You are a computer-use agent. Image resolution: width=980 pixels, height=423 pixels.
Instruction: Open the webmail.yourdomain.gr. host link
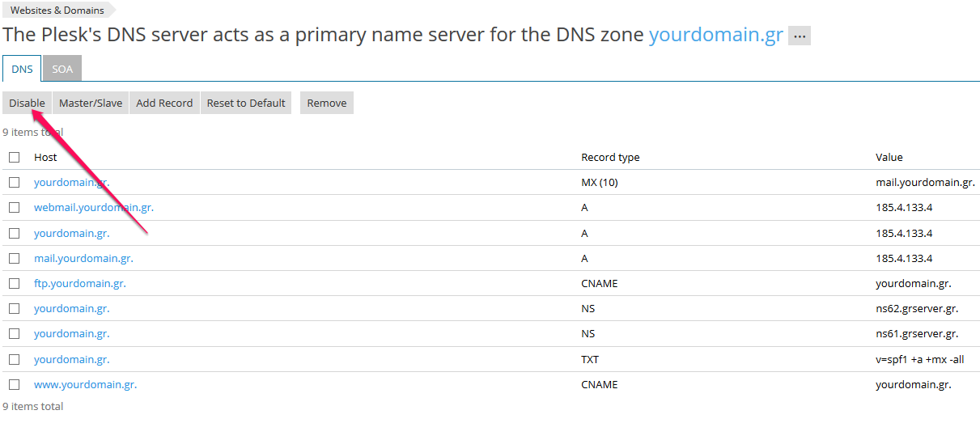point(94,208)
